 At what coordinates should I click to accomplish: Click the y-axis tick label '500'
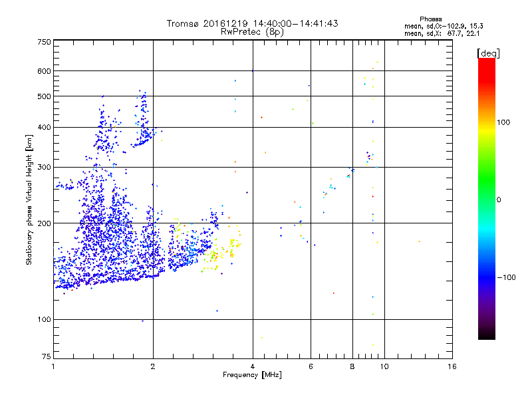pos(44,96)
